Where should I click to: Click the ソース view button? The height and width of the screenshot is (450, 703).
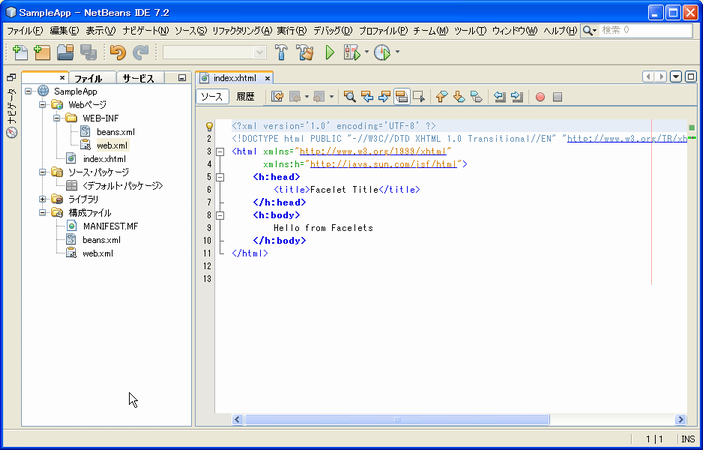(212, 97)
